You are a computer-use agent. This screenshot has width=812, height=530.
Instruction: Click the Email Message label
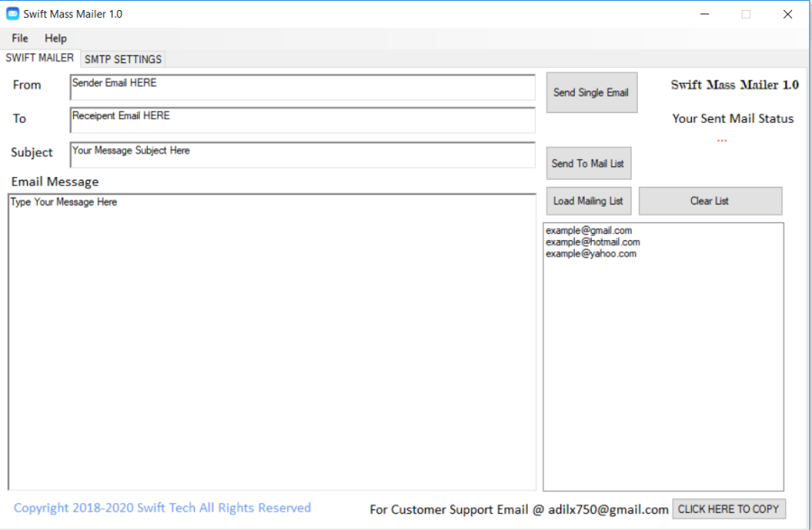(55, 181)
